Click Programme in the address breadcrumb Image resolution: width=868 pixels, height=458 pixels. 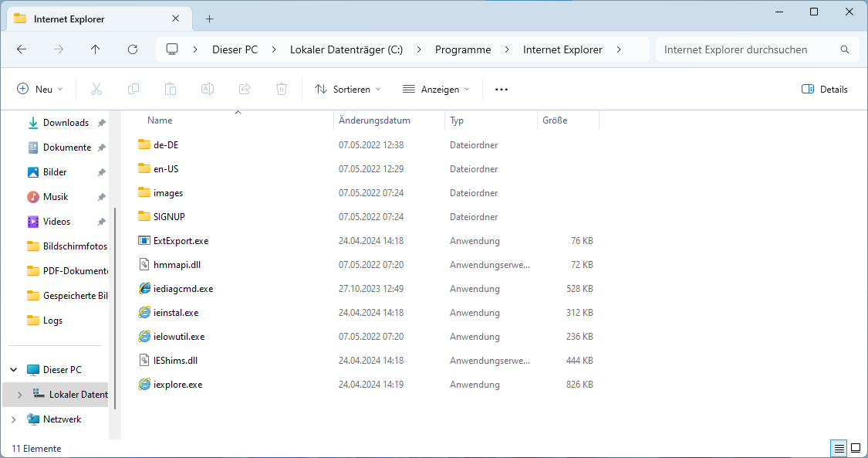tap(463, 49)
